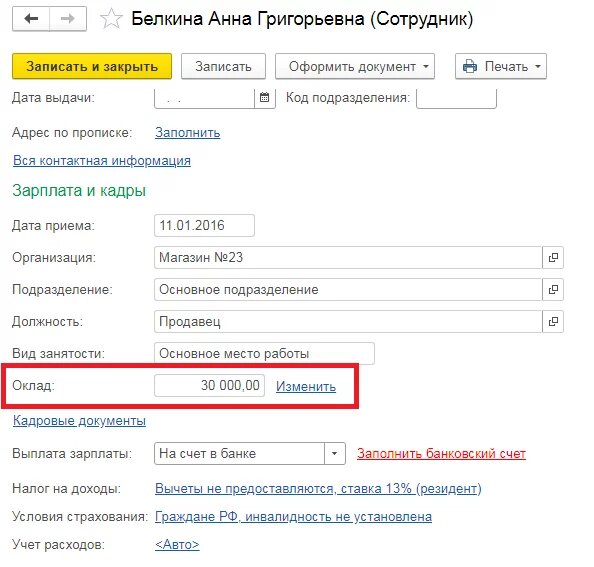Click the Записать button

pos(223,66)
